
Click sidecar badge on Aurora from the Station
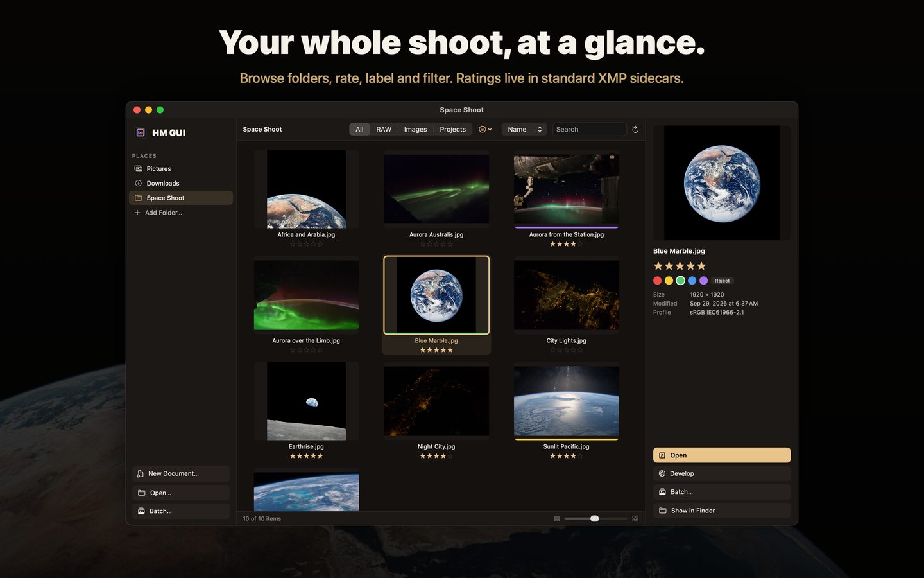click(612, 156)
